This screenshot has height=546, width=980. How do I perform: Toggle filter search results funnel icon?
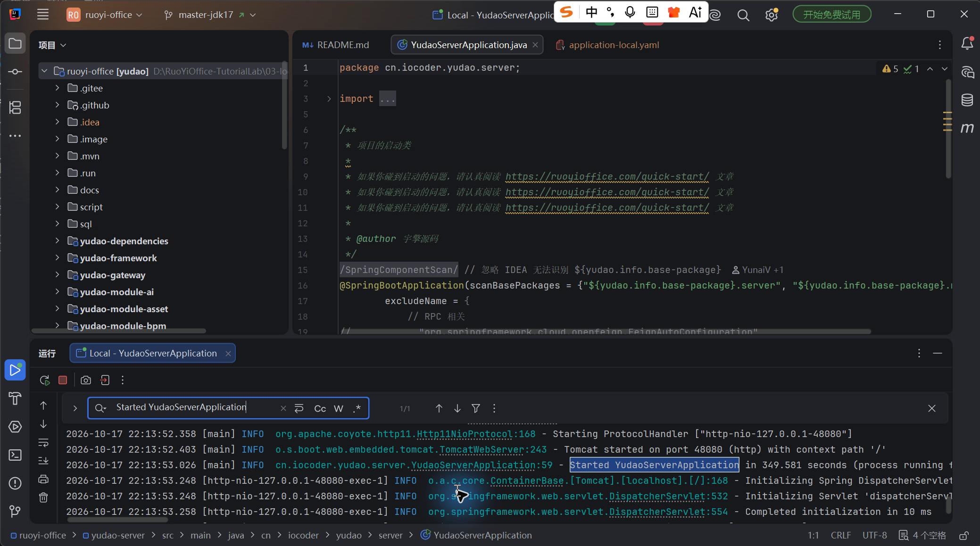pos(476,408)
